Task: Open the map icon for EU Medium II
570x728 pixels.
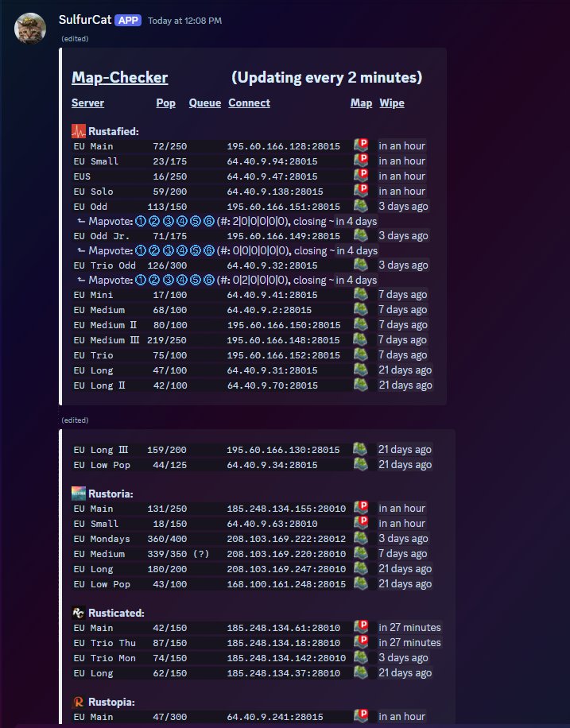Action: [360, 324]
